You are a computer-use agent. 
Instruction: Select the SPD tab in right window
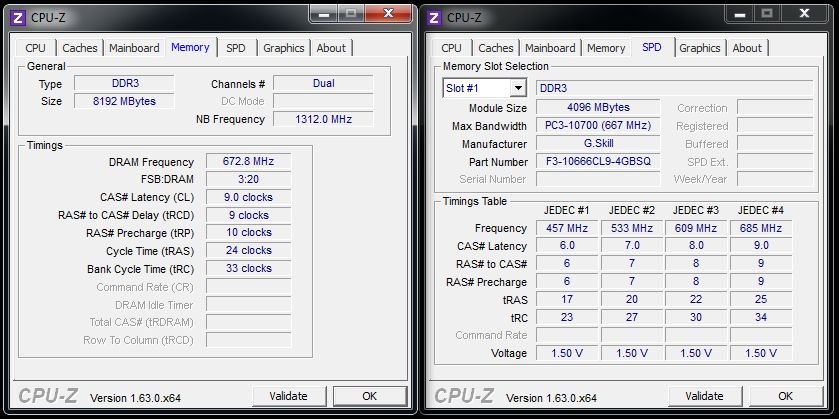click(x=652, y=47)
